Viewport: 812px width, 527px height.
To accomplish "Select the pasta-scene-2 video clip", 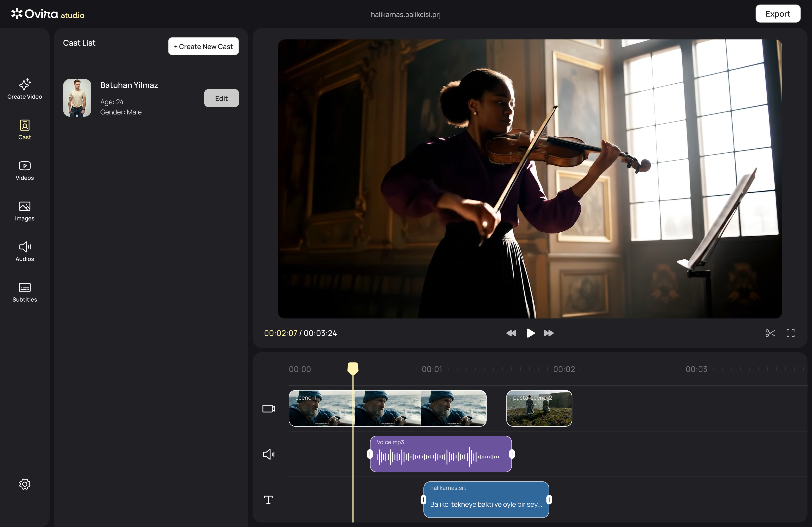I will 539,408.
